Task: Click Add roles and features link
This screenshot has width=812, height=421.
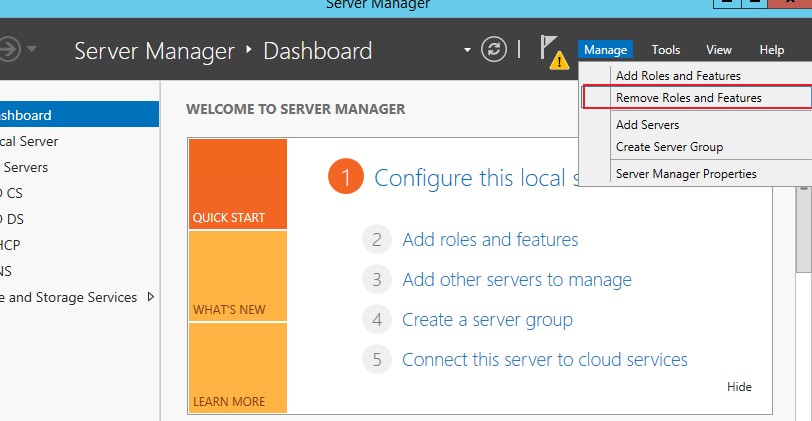Action: [490, 240]
